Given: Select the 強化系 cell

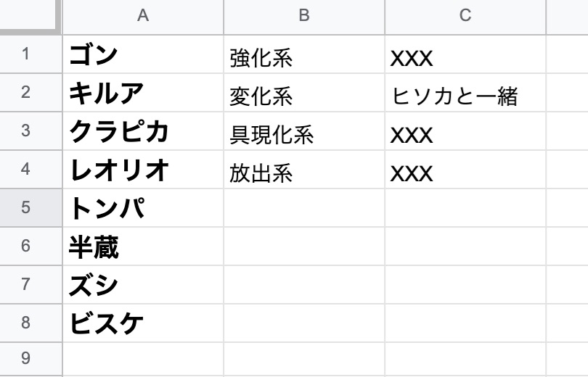Looking at the screenshot, I should click(304, 54).
